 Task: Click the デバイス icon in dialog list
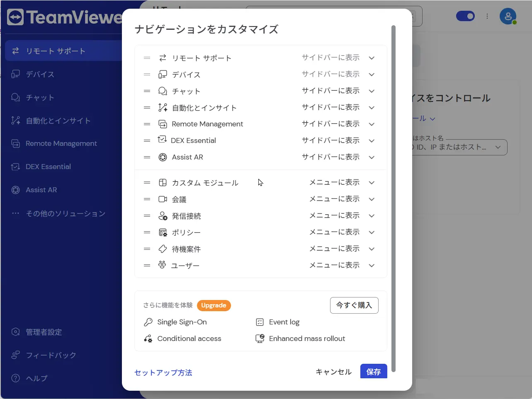(x=163, y=75)
